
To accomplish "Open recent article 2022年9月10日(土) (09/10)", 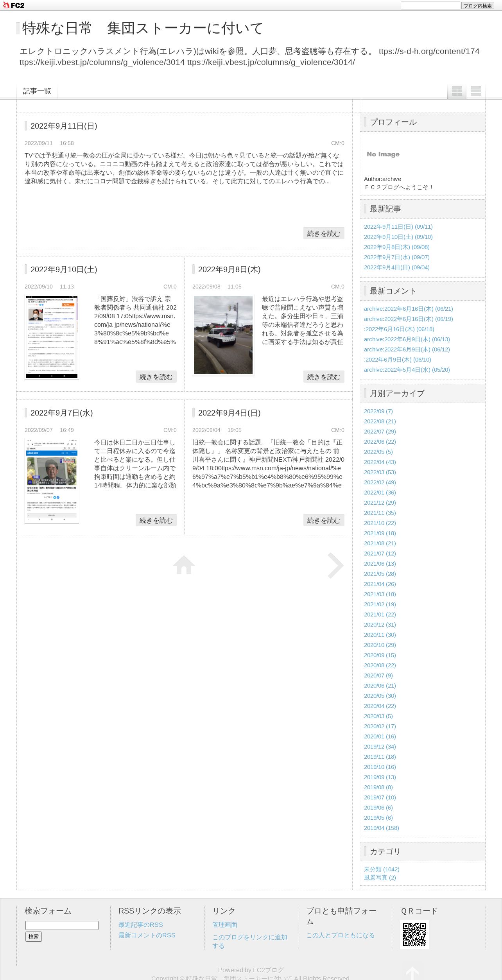I will [x=398, y=237].
